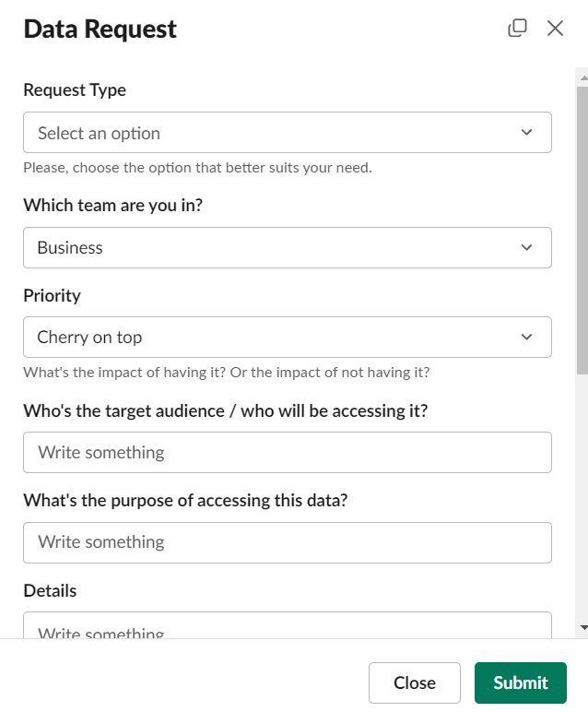Click the scrollbar down arrow
This screenshot has height=712, width=588.
582,627
